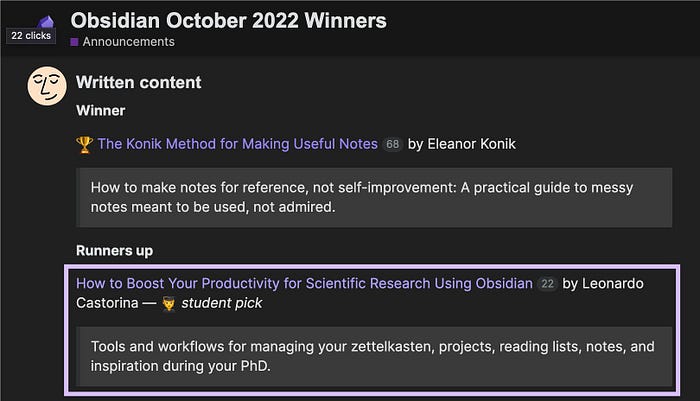Click the purple Announcements category square
Image resolution: width=700 pixels, height=401 pixels.
[x=74, y=42]
